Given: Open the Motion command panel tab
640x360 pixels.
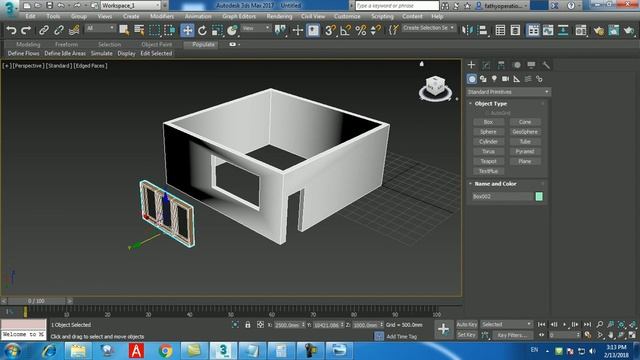Looking at the screenshot, I should [x=516, y=65].
